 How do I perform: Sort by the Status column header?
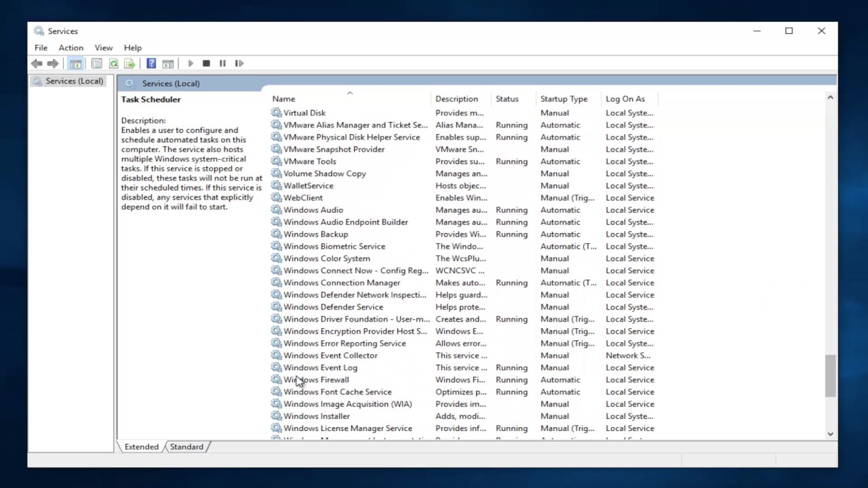514,99
